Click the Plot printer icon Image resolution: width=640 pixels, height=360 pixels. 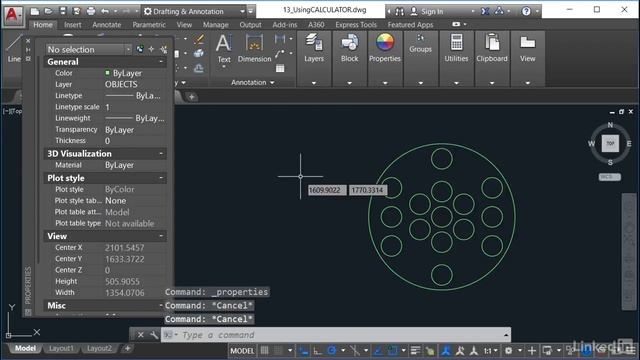[x=91, y=11]
